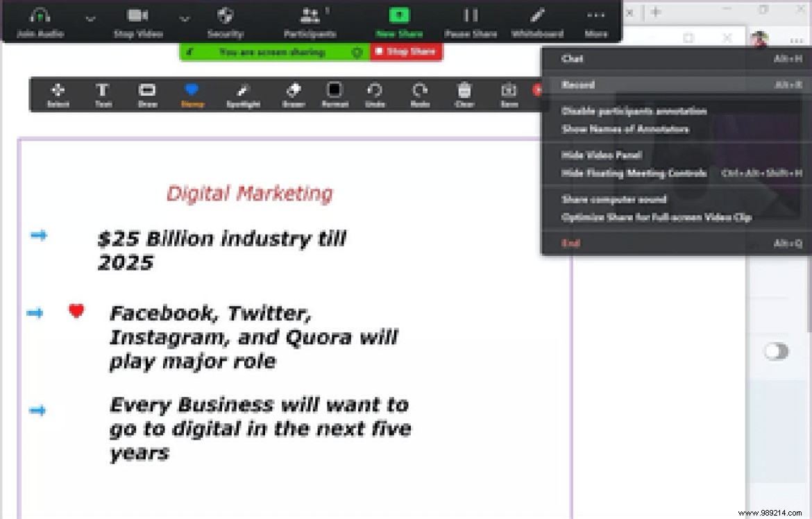Viewport: 812px width, 519px height.
Task: Expand the video options arrow beside Stop Video
Action: pyautogui.click(x=185, y=19)
